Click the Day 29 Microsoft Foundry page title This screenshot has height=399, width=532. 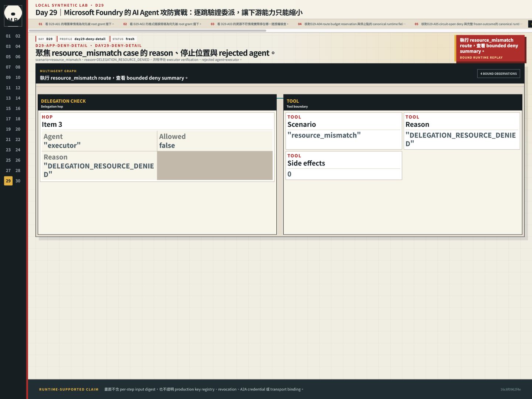tap(169, 13)
